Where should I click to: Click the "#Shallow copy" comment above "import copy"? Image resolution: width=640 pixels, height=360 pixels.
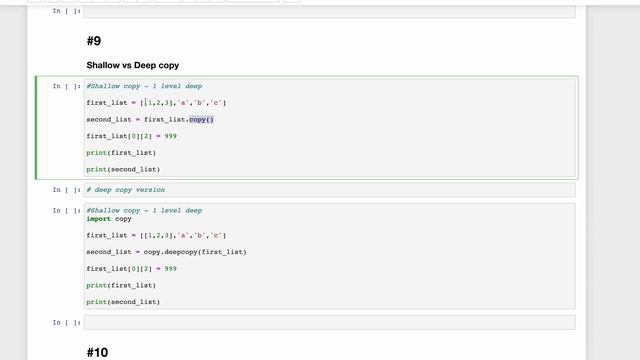[144, 210]
